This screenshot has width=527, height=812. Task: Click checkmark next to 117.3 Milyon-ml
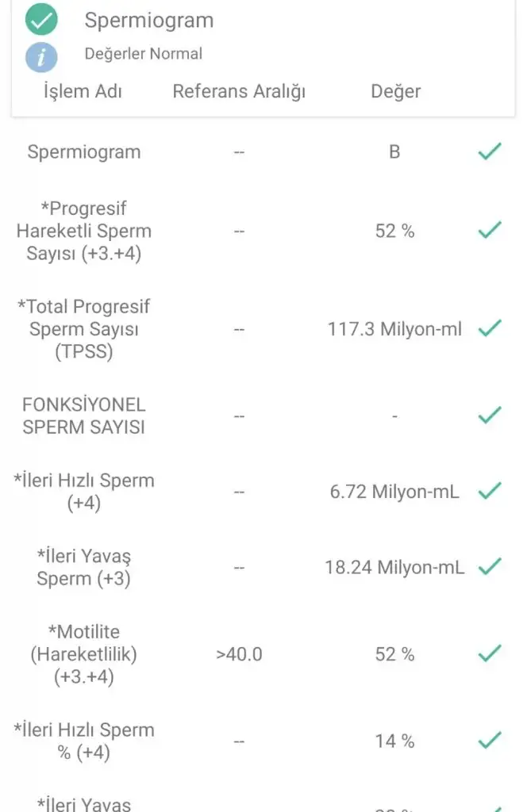pyautogui.click(x=490, y=328)
